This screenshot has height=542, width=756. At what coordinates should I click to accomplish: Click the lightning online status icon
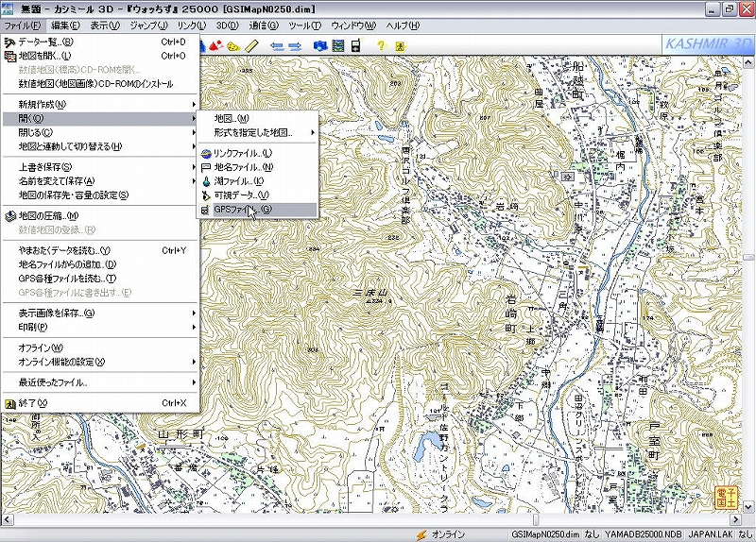421,534
